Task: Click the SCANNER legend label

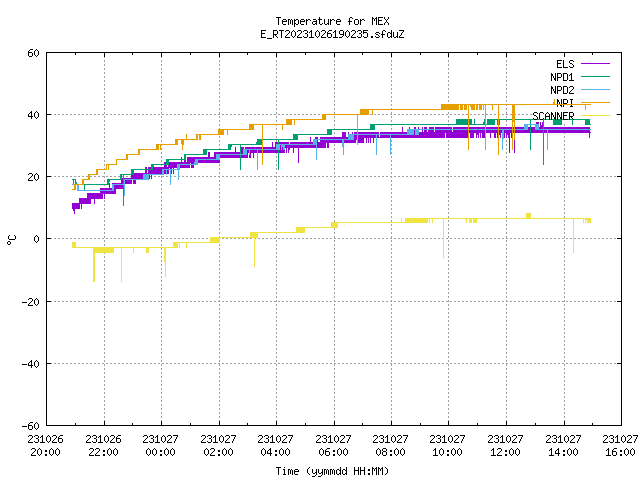Action: pyautogui.click(x=553, y=116)
